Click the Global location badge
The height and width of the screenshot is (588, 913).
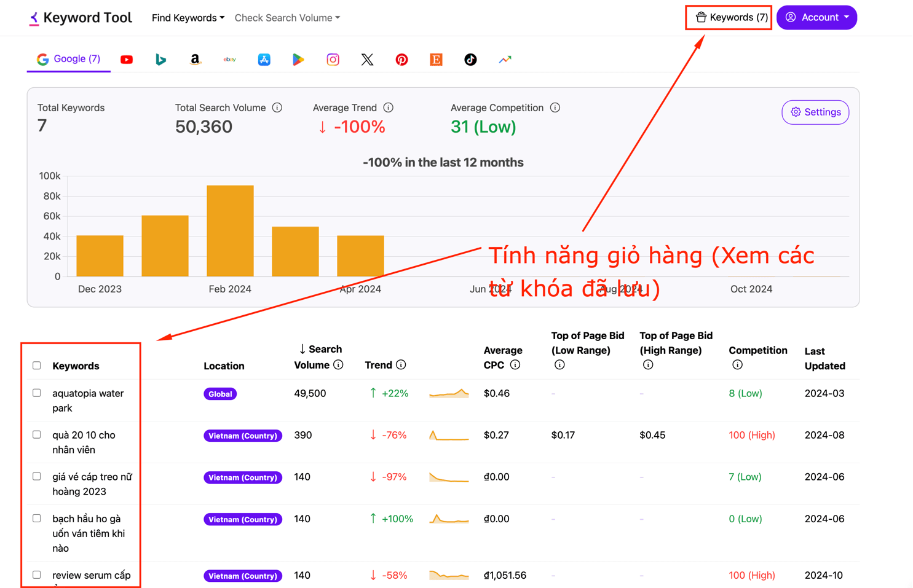pyautogui.click(x=220, y=394)
